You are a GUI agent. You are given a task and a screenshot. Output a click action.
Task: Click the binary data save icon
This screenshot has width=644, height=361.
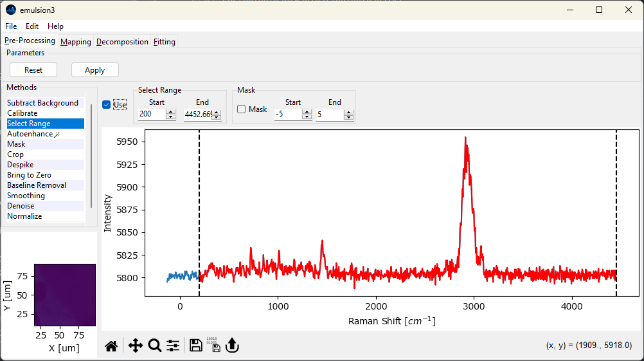coord(213,345)
